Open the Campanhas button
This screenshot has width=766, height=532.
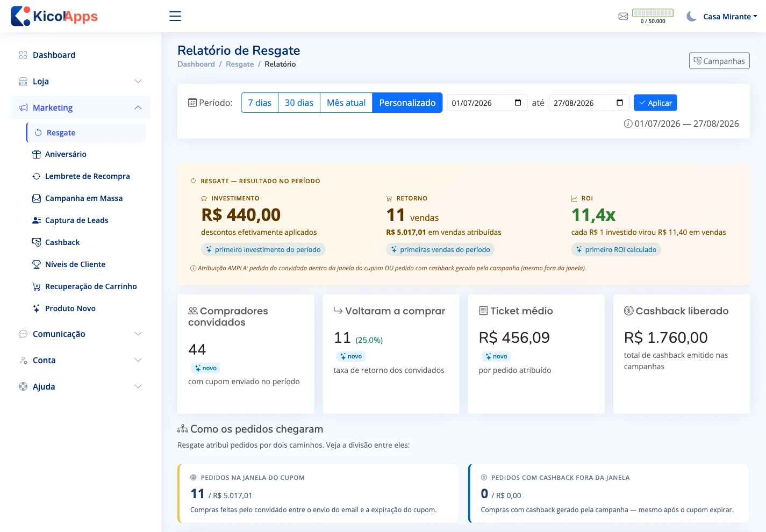pyautogui.click(x=719, y=61)
